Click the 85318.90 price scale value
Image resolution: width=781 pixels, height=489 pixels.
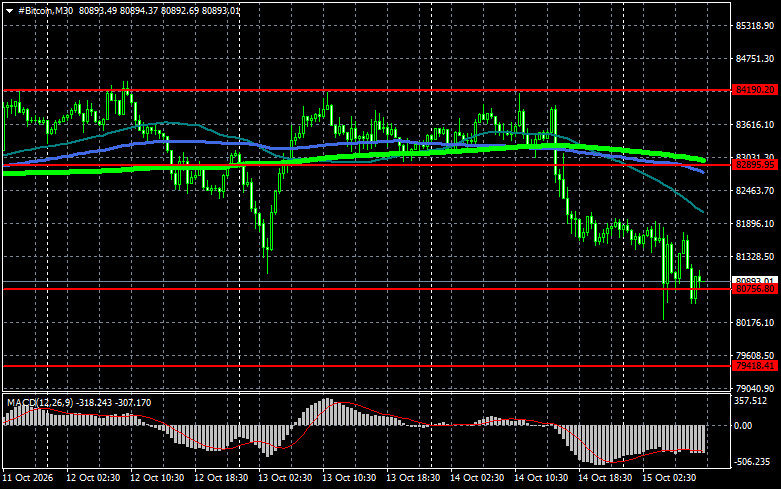(x=755, y=25)
